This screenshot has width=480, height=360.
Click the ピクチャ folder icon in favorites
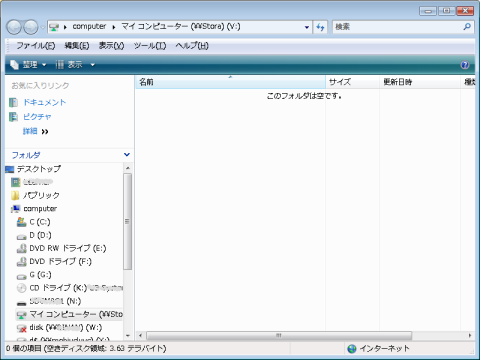(x=13, y=117)
